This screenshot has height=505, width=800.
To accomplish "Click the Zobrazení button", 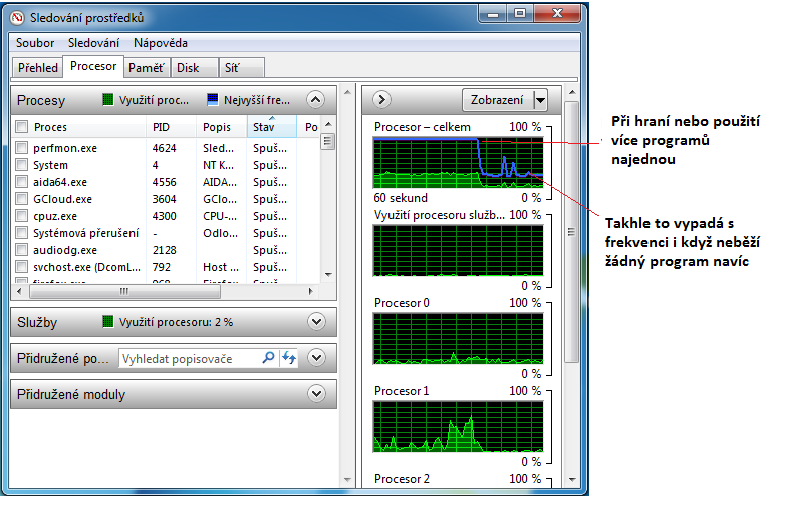I will [498, 100].
